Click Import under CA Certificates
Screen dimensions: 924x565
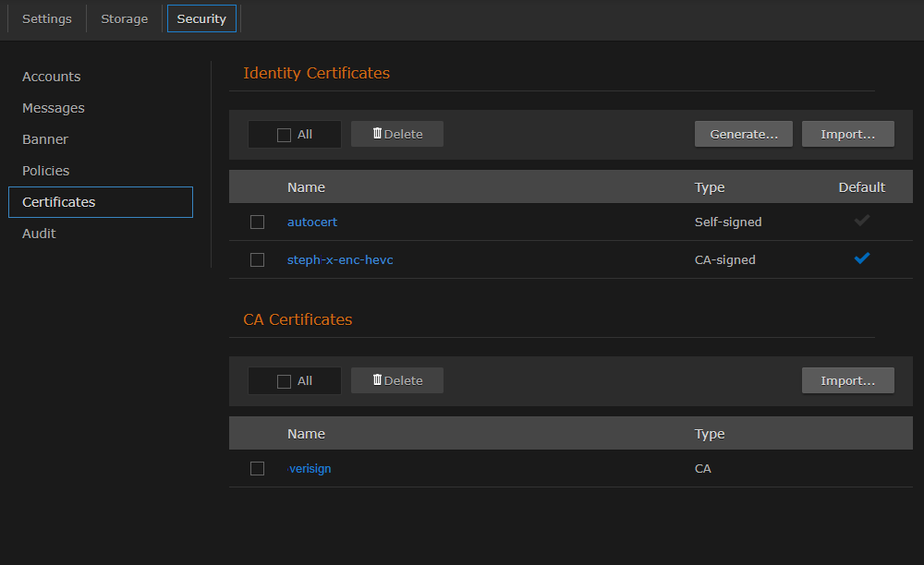click(847, 379)
